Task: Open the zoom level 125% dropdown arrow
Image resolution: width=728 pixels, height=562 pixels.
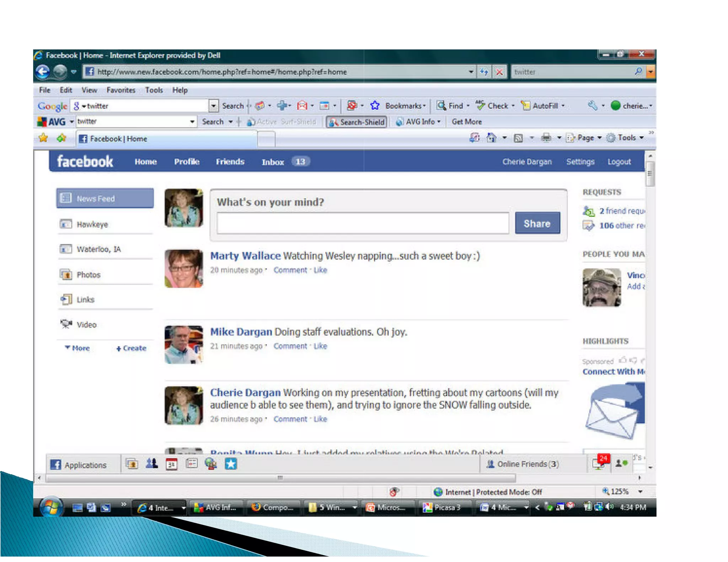Action: [640, 492]
